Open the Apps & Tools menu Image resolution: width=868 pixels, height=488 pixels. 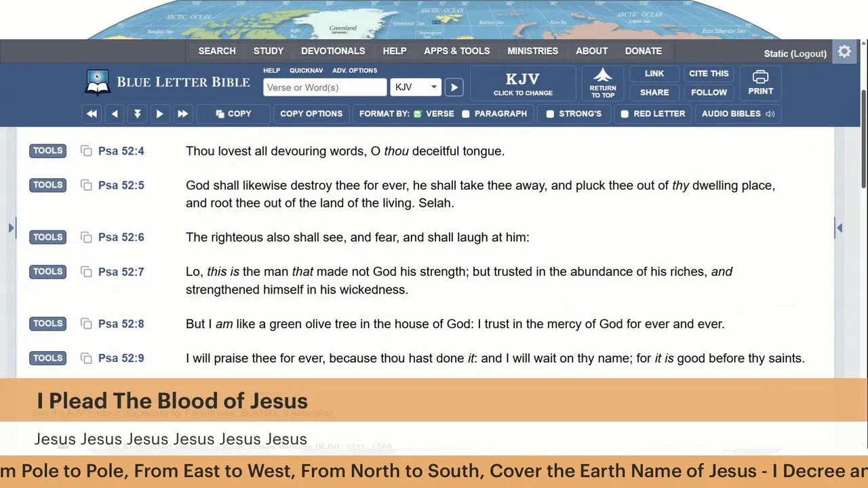coord(457,51)
